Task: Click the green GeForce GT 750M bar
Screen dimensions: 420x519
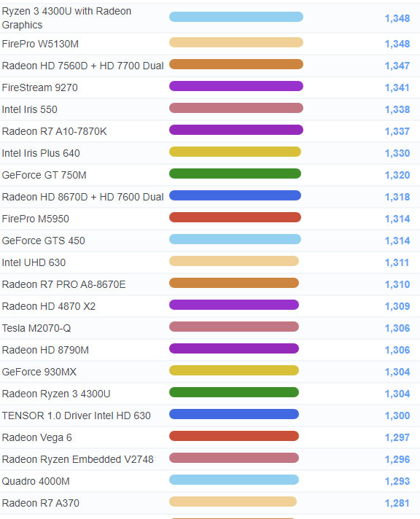Action: click(235, 173)
